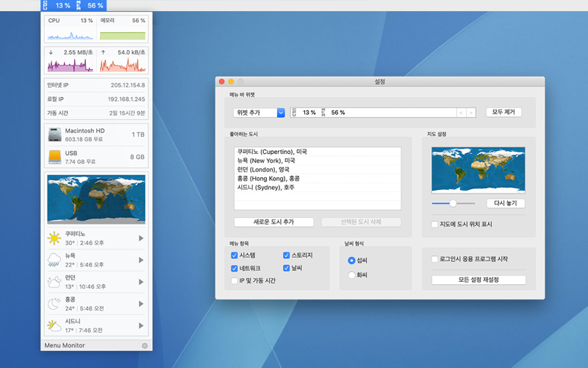Click the 다시 놓기 button

[x=506, y=203]
